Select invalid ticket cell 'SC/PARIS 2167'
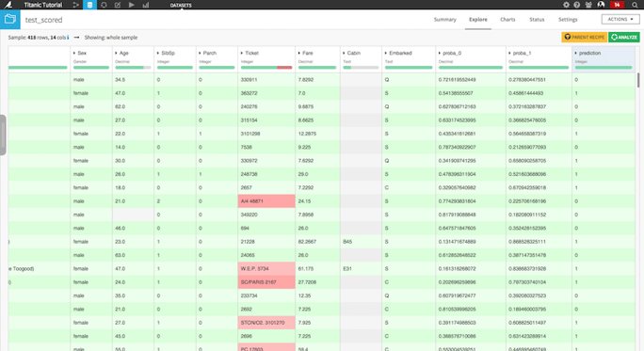This screenshot has height=351, width=644. coord(266,282)
